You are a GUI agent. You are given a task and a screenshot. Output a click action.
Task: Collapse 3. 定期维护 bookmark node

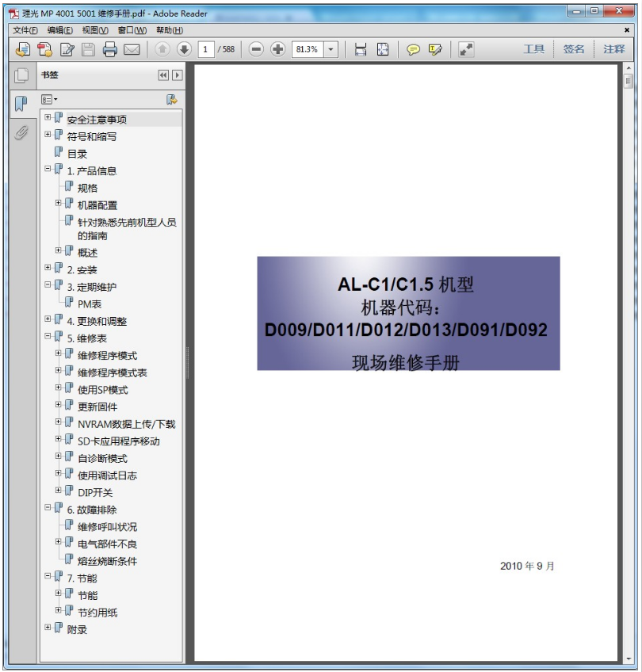48,284
